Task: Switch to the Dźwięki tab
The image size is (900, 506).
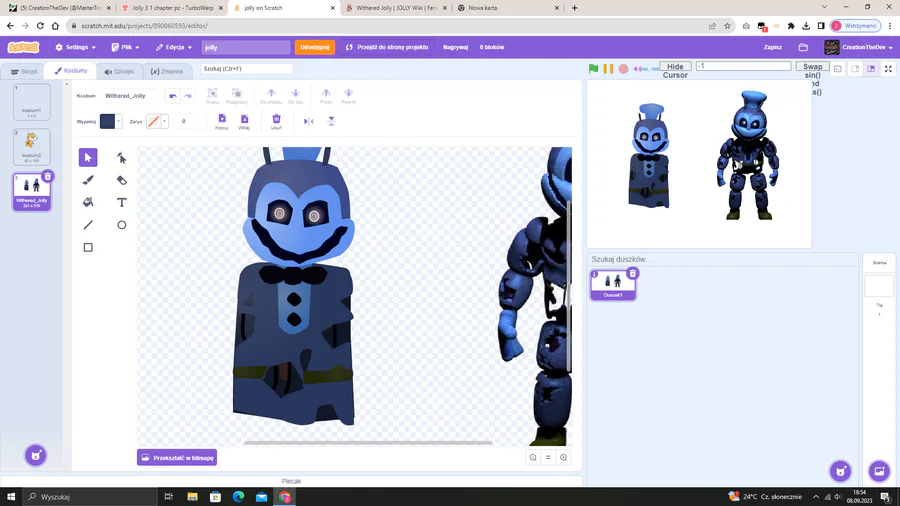Action: point(119,72)
